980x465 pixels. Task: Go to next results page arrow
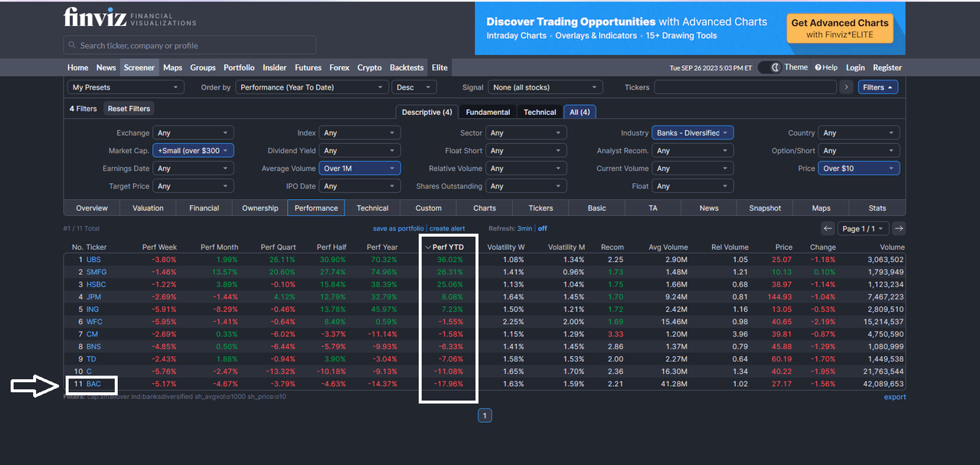[x=899, y=228]
